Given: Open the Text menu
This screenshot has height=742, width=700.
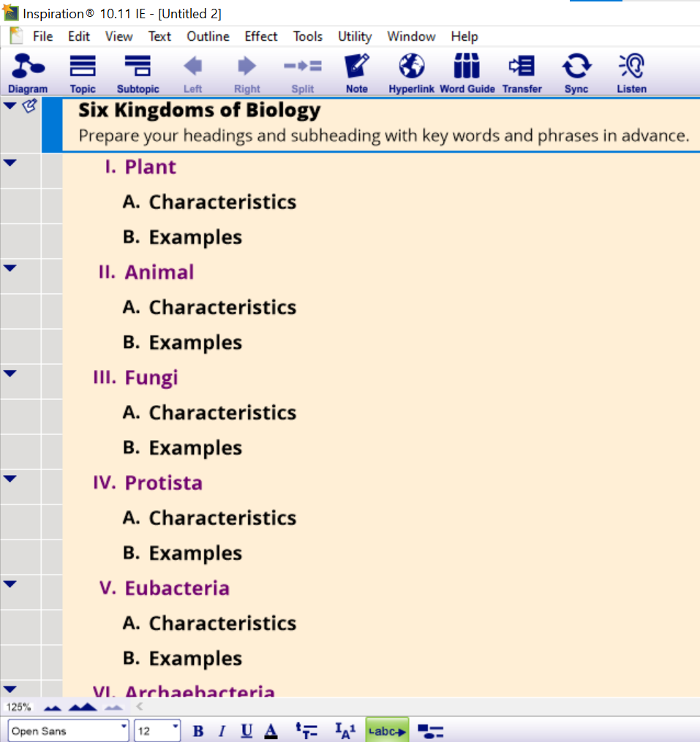Looking at the screenshot, I should [x=159, y=37].
